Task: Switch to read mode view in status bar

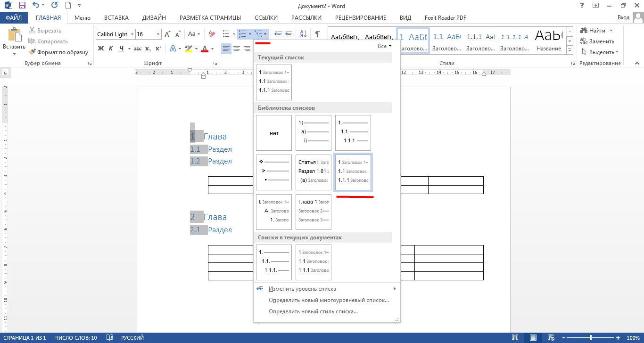Action: click(515, 338)
